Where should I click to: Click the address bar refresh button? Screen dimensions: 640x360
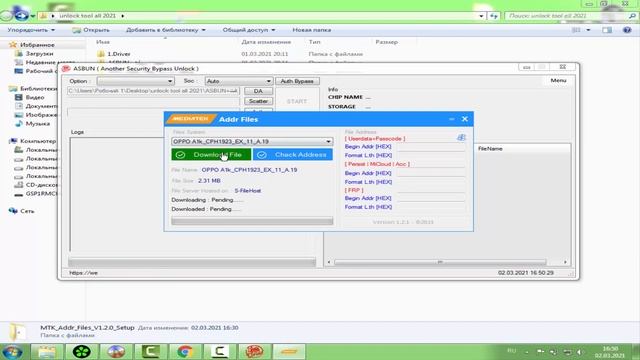tap(494, 16)
